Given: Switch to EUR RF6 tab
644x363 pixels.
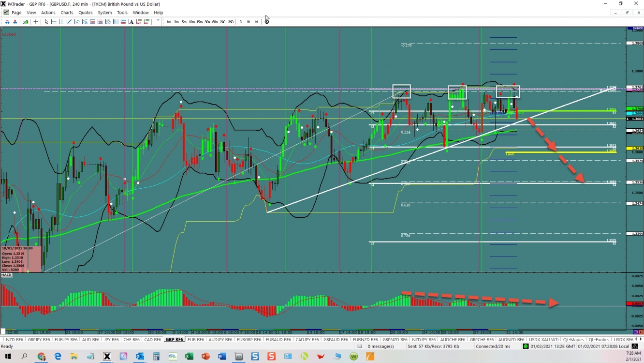Looking at the screenshot, I should click(x=195, y=340).
